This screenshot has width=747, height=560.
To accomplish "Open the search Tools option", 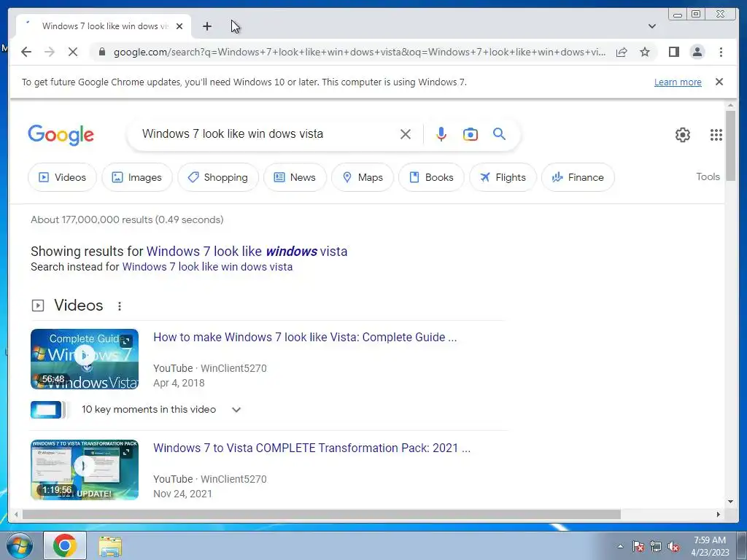I will pos(708,176).
